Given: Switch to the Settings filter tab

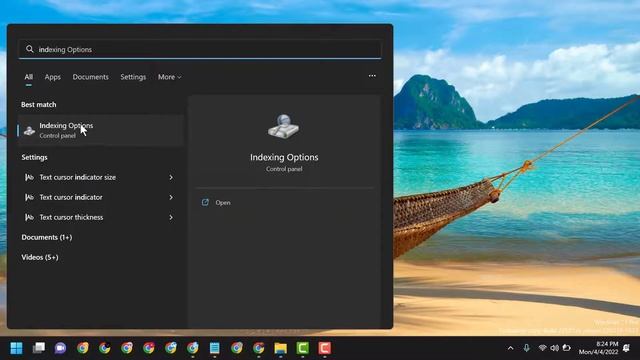Looking at the screenshot, I should pyautogui.click(x=133, y=77).
